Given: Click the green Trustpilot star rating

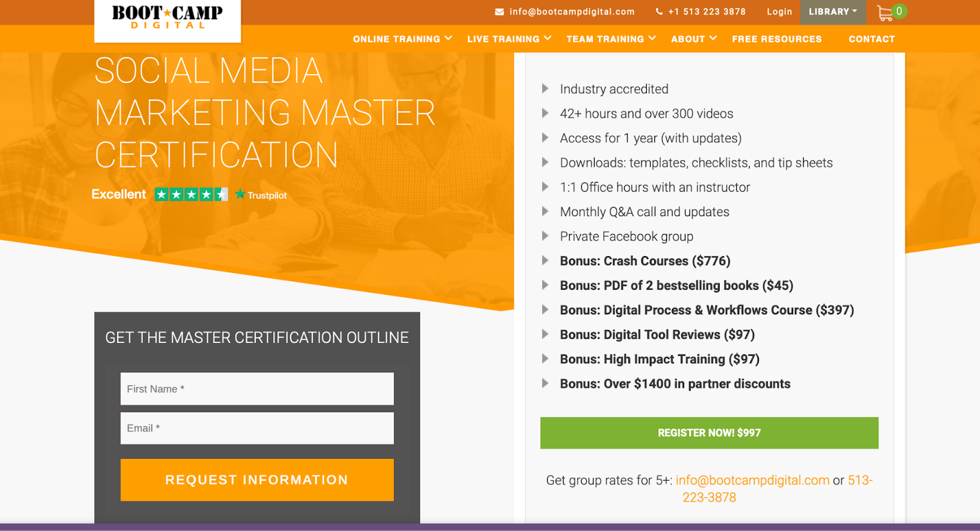Looking at the screenshot, I should pos(191,195).
